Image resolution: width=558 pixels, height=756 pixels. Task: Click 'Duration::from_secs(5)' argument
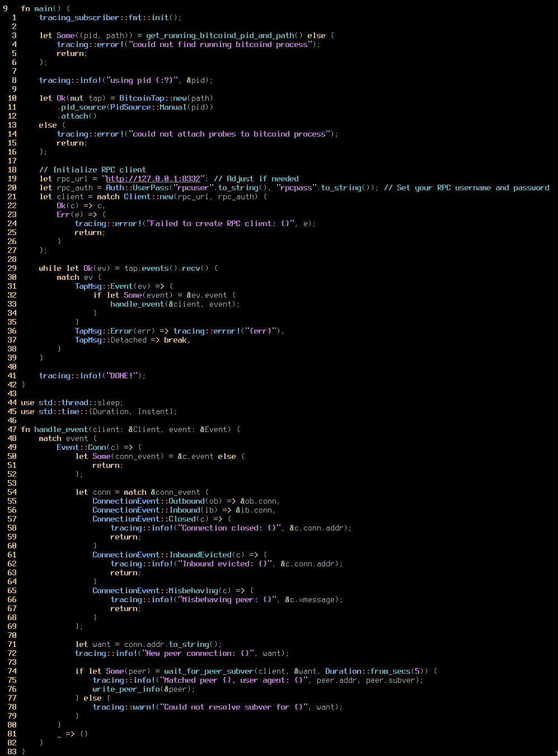point(374,671)
